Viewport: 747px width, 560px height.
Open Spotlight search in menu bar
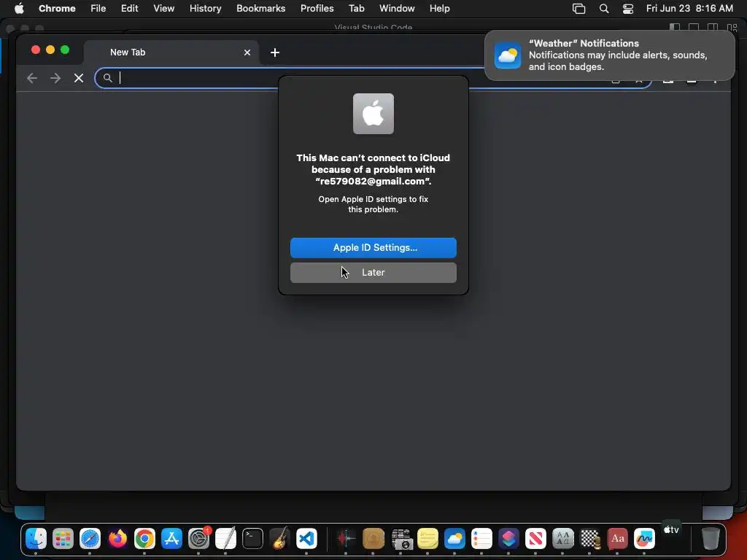tap(604, 9)
